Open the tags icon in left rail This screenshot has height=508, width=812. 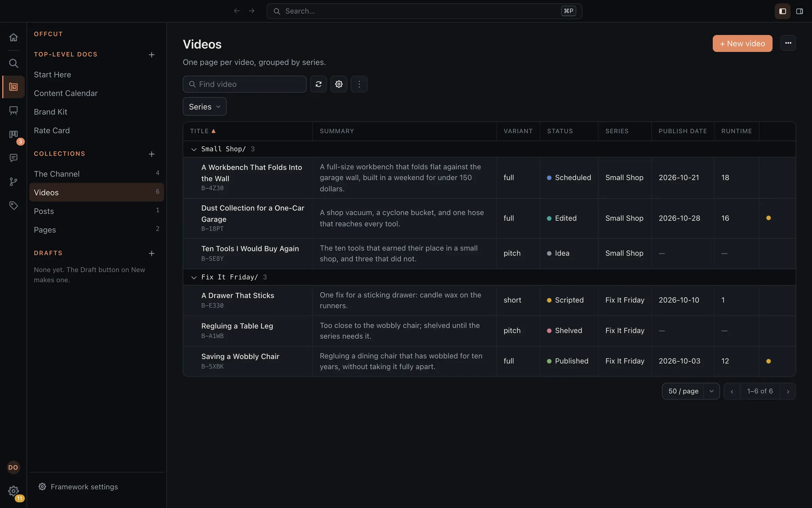pos(13,205)
